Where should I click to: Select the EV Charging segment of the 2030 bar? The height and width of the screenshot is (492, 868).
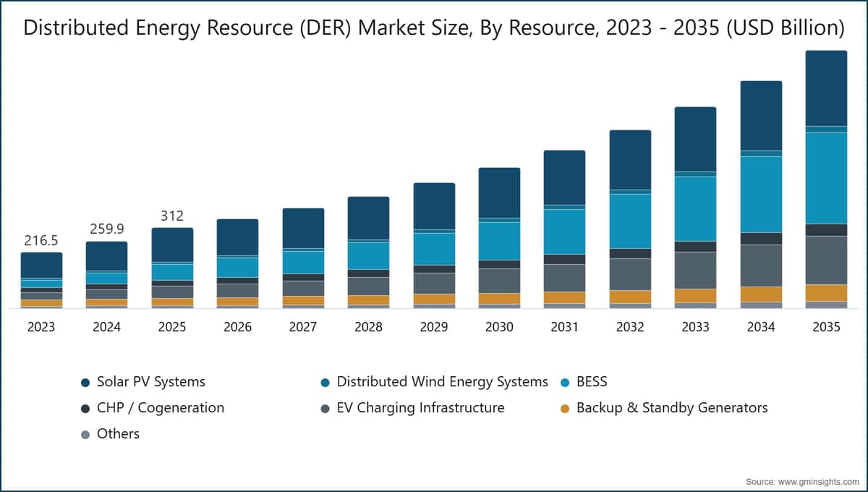click(x=499, y=281)
